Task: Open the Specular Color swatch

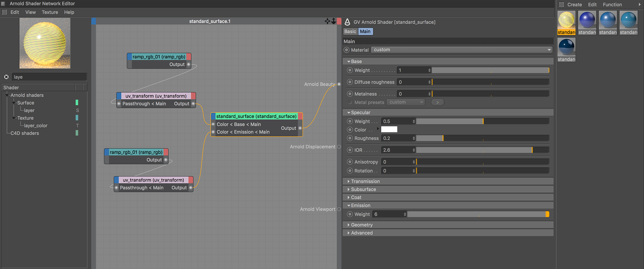Action: [x=389, y=129]
